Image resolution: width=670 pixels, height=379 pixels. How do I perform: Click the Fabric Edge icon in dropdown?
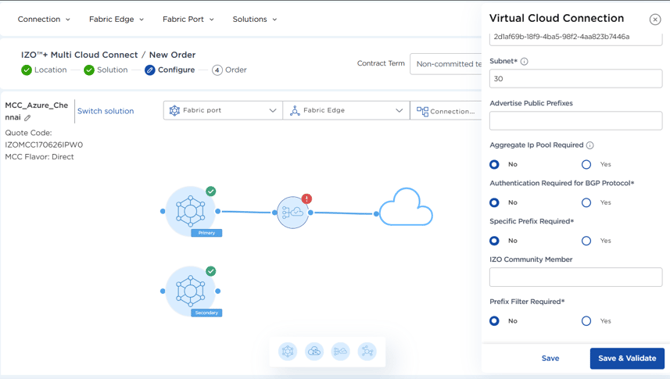pos(295,111)
